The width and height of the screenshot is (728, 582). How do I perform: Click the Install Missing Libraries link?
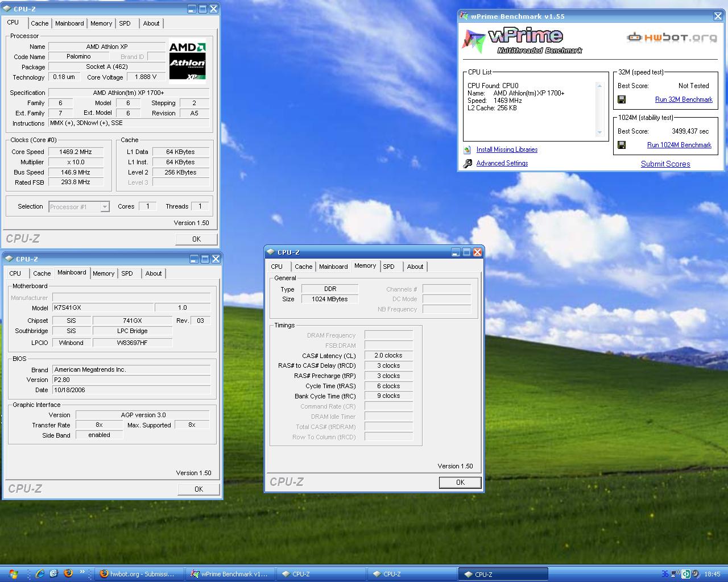[507, 150]
